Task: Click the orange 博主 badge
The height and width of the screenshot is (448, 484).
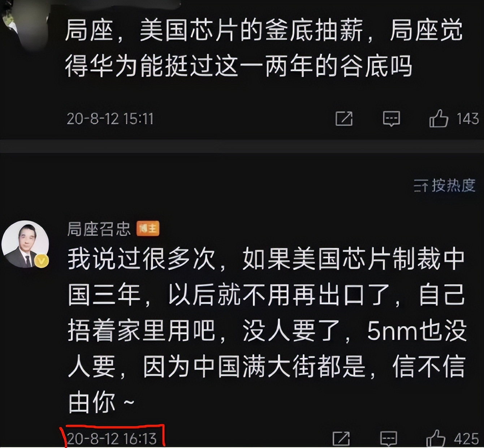Action: 148,229
